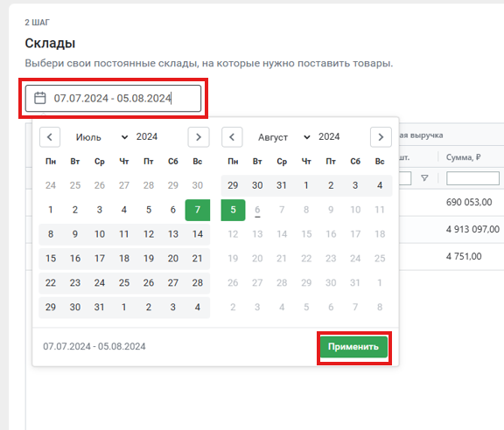Click the calendar icon in date field

click(40, 98)
